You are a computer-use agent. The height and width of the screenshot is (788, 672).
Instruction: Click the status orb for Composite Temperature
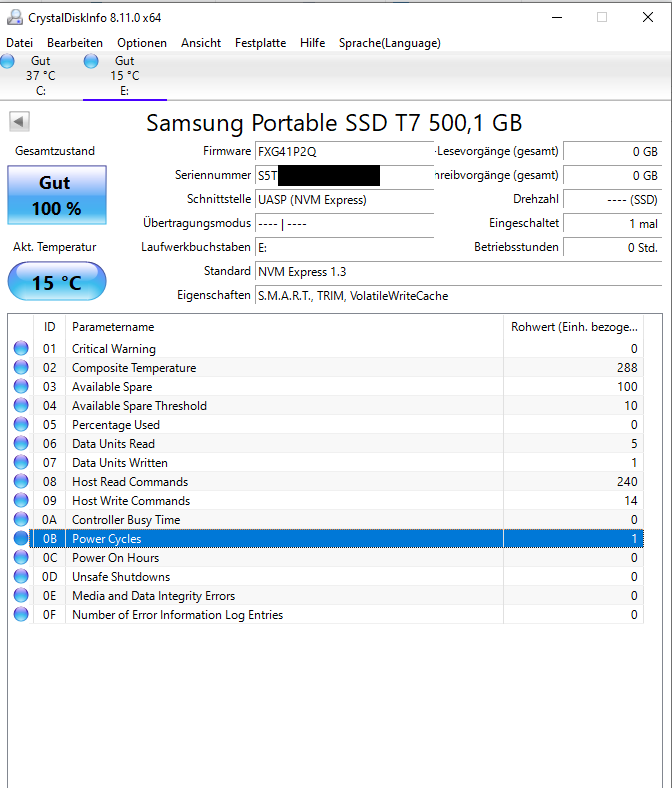[x=21, y=367]
